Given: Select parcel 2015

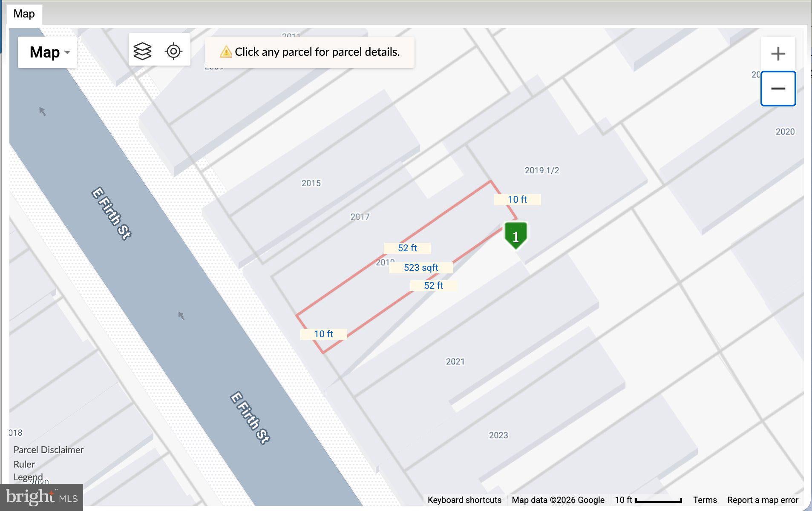Looking at the screenshot, I should coord(311,183).
